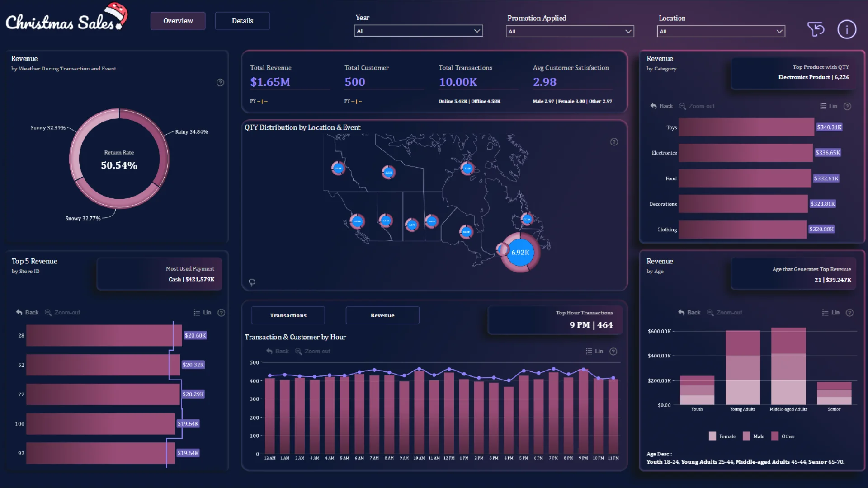The height and width of the screenshot is (488, 868).
Task: Click the Female legend swatch
Action: point(712,436)
